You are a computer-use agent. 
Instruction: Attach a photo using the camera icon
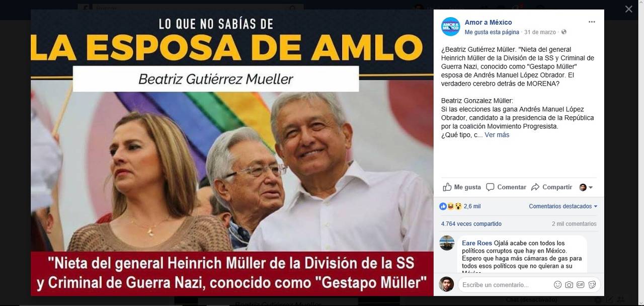click(x=569, y=284)
